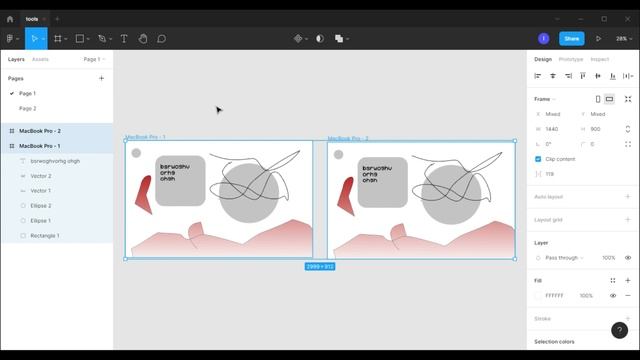This screenshot has width=640, height=360.
Task: Select the Hand tool
Action: pyautogui.click(x=142, y=39)
